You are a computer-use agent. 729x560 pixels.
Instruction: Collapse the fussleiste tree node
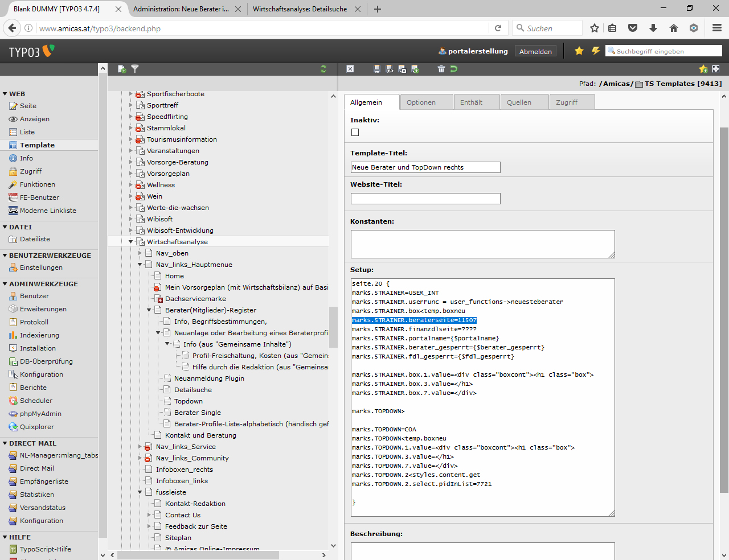click(140, 492)
